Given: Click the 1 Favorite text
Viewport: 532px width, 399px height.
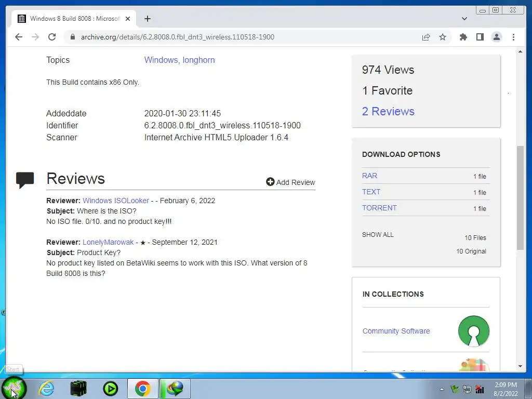Looking at the screenshot, I should [387, 90].
